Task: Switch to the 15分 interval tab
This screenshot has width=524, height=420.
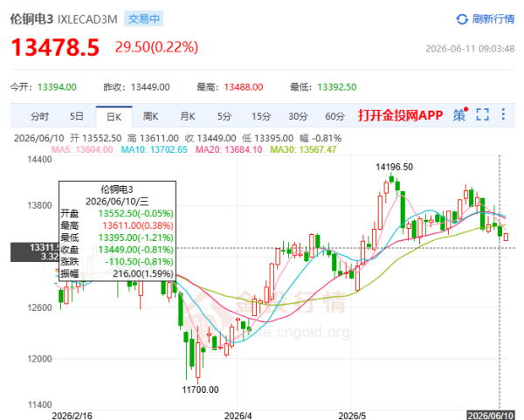Action: (x=261, y=116)
